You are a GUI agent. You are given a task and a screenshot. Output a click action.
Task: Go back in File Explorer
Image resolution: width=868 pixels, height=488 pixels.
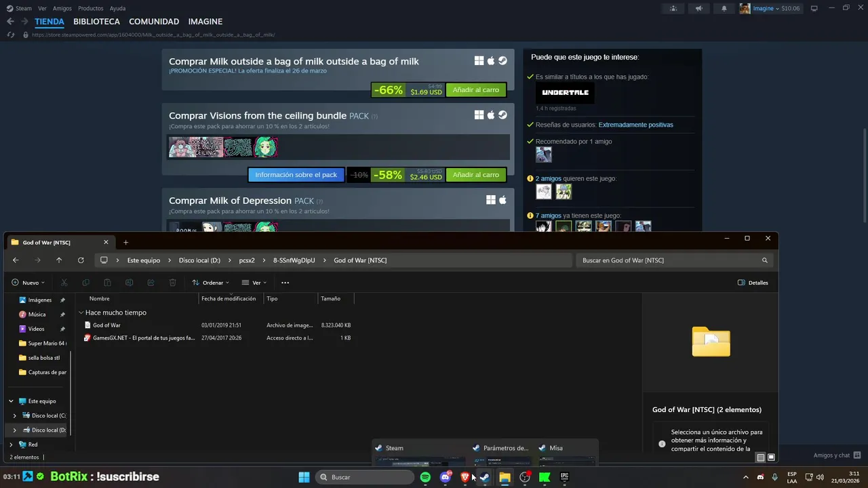pos(16,260)
